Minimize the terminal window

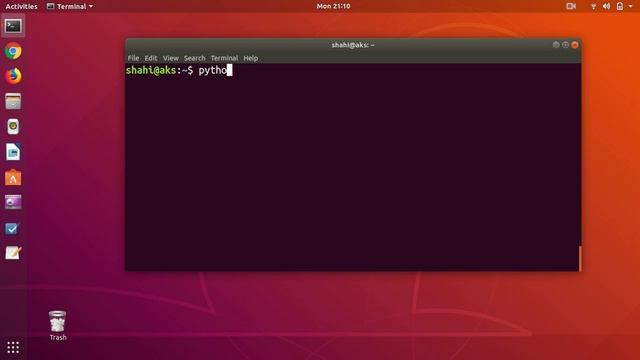(556, 44)
